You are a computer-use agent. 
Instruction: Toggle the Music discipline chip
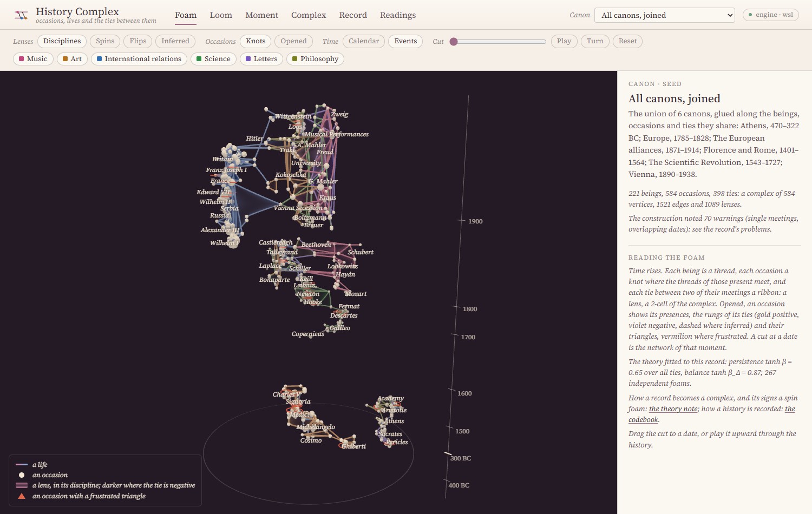(33, 59)
